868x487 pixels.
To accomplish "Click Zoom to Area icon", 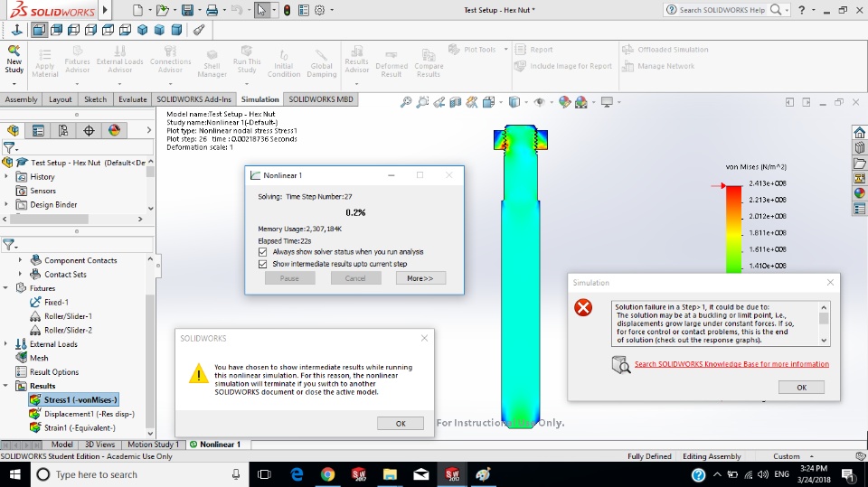I will click(422, 102).
